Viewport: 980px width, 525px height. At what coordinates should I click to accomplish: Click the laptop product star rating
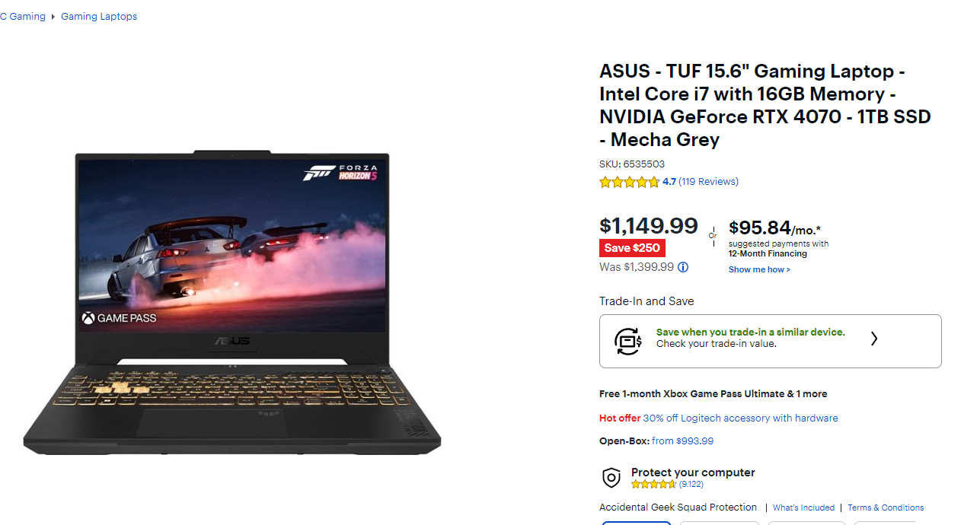(x=629, y=182)
